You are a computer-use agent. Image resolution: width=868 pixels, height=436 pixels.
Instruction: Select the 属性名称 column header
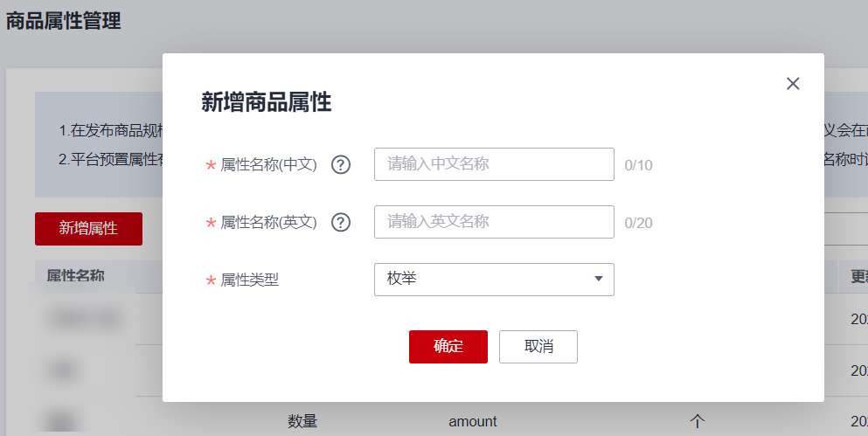(x=75, y=275)
